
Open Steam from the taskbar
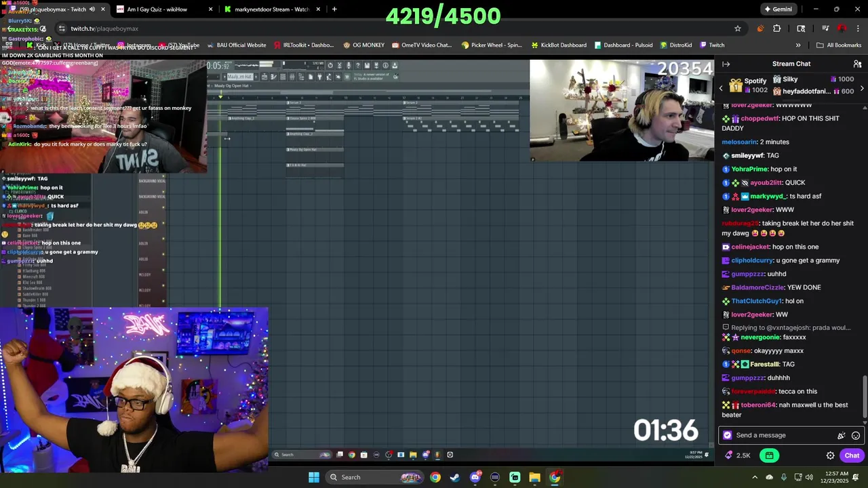[455, 477]
